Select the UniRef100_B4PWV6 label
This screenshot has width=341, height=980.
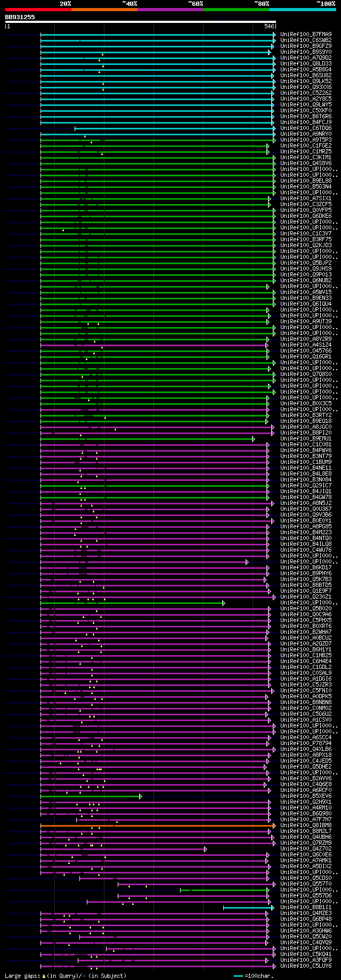(306, 451)
